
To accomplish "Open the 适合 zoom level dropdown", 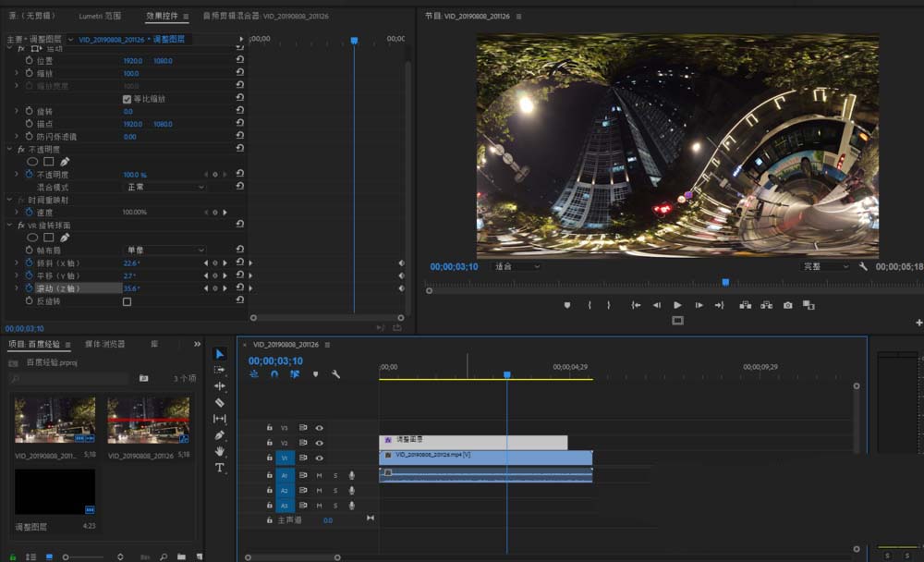I will coord(517,266).
